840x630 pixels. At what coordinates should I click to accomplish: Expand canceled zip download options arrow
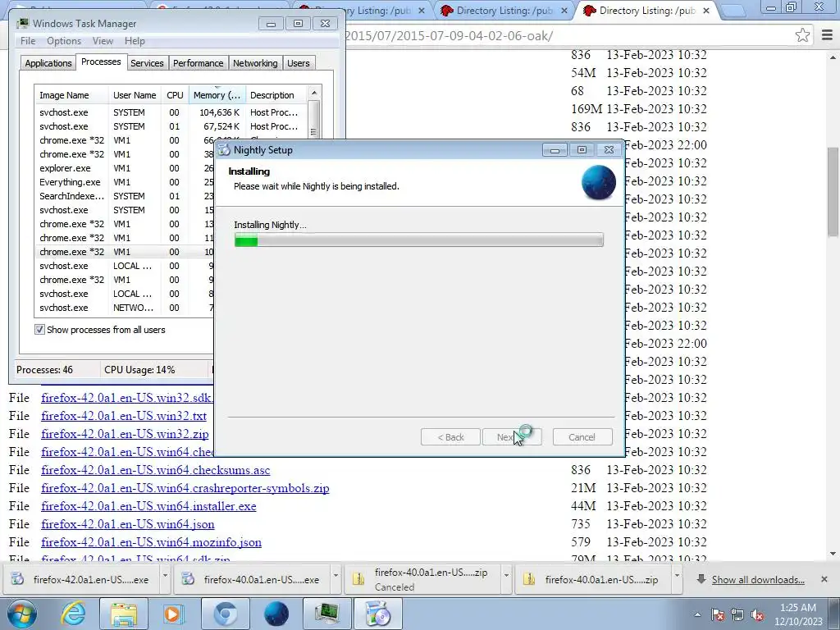click(x=505, y=577)
